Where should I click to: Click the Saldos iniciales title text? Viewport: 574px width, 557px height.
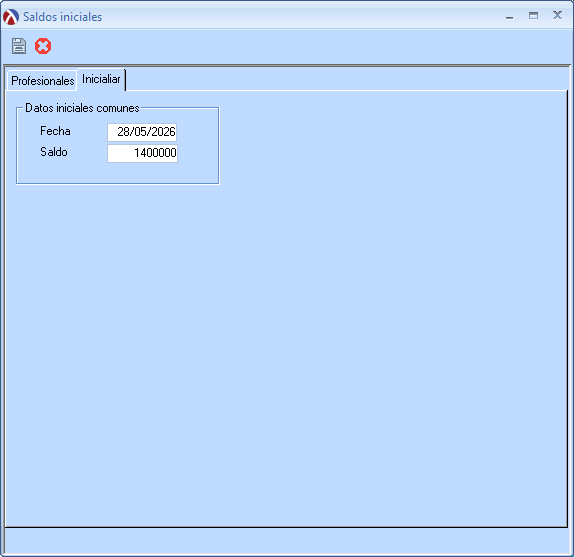pos(63,17)
